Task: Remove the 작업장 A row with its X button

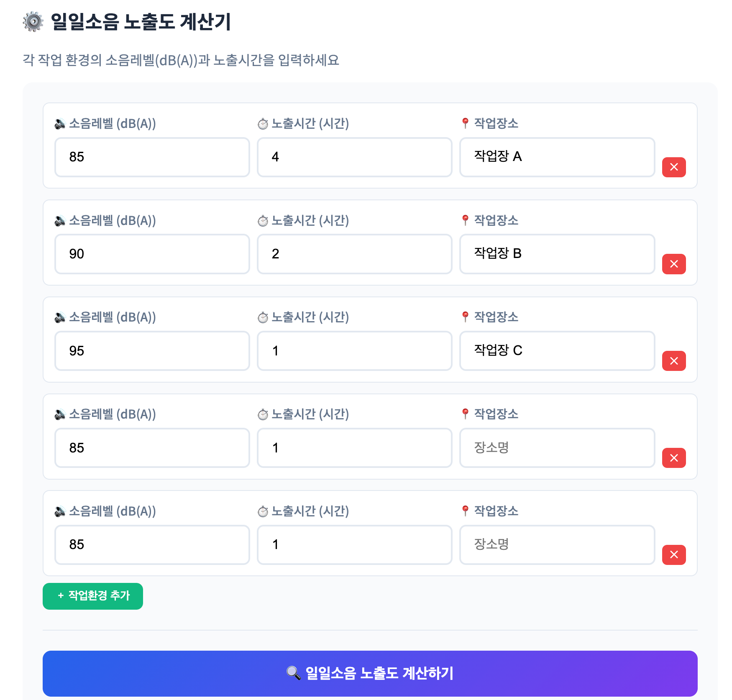Action: tap(673, 167)
